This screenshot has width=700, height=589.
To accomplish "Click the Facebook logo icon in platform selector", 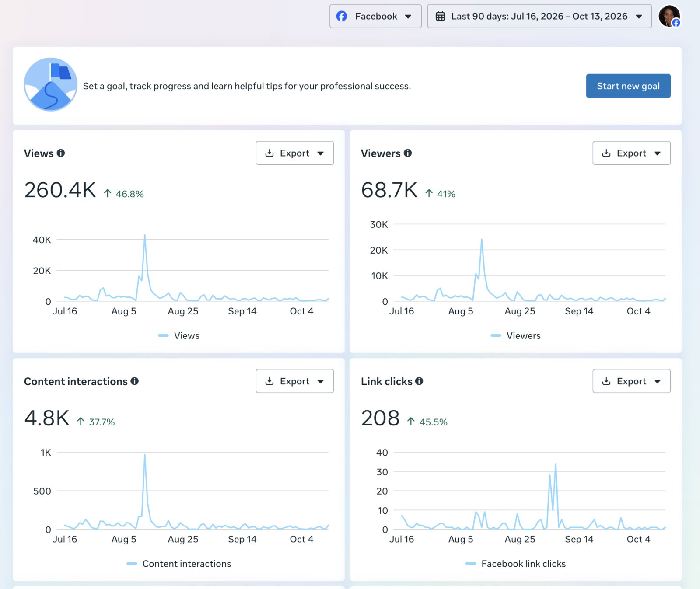I will pos(342,16).
